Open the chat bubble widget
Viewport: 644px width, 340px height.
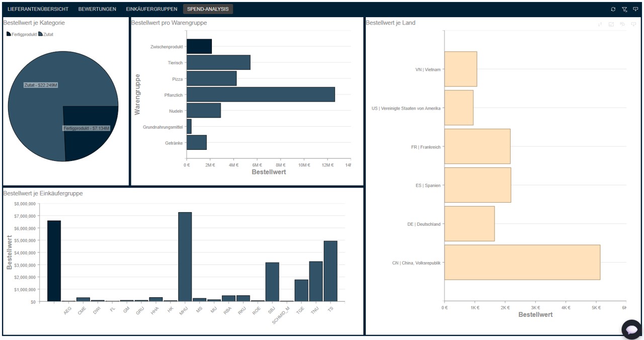click(631, 329)
